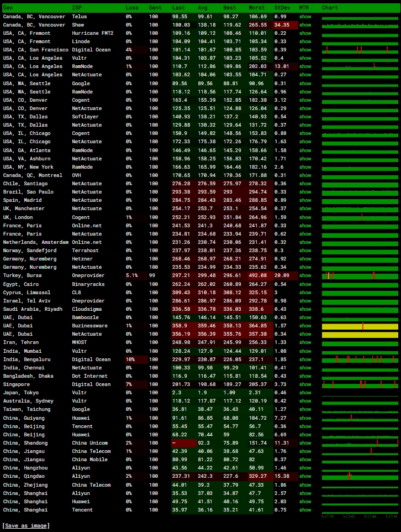Click the yellow chart for Dubai Buzinessware
Viewport: 401px width, 532px height.
360,326
